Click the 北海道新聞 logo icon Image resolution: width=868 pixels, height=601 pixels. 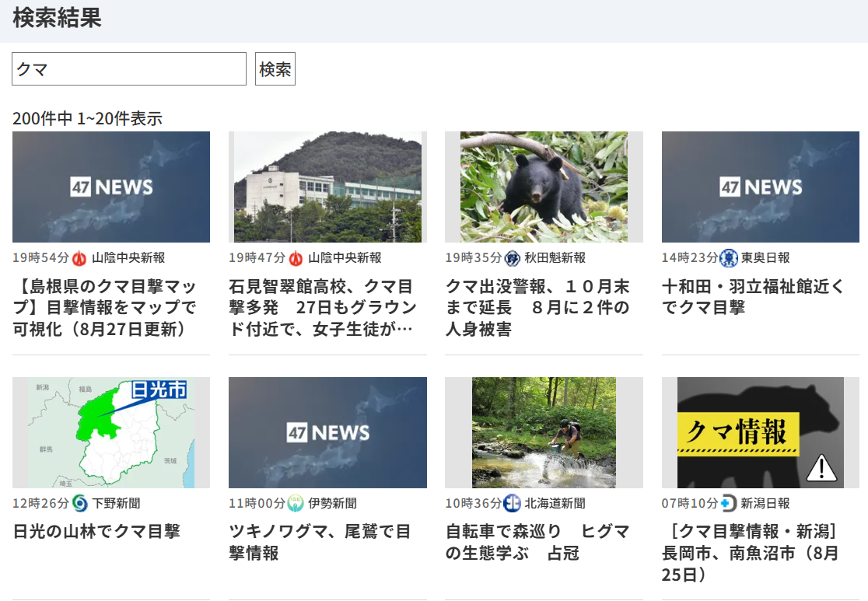pyautogui.click(x=512, y=504)
